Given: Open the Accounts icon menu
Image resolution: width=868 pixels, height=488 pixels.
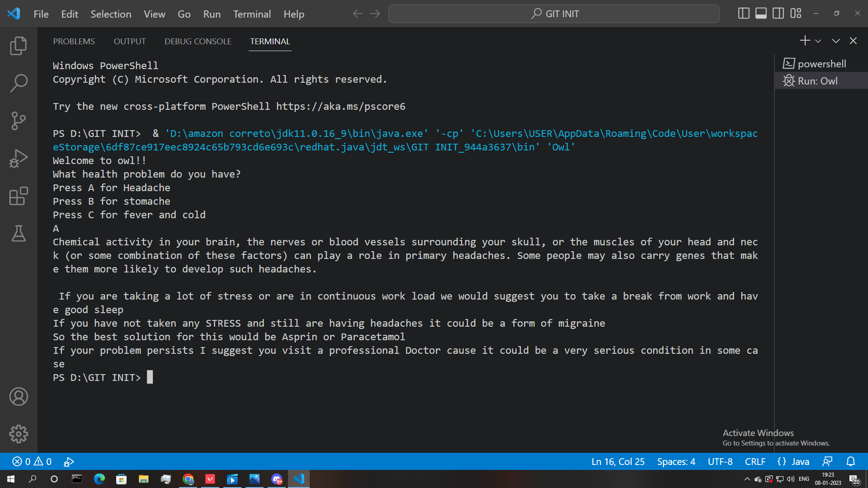Looking at the screenshot, I should [x=19, y=397].
